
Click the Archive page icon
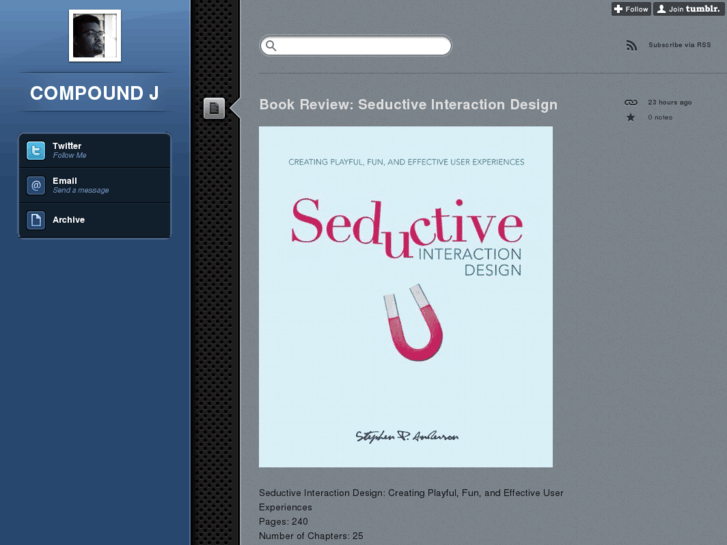click(36, 220)
